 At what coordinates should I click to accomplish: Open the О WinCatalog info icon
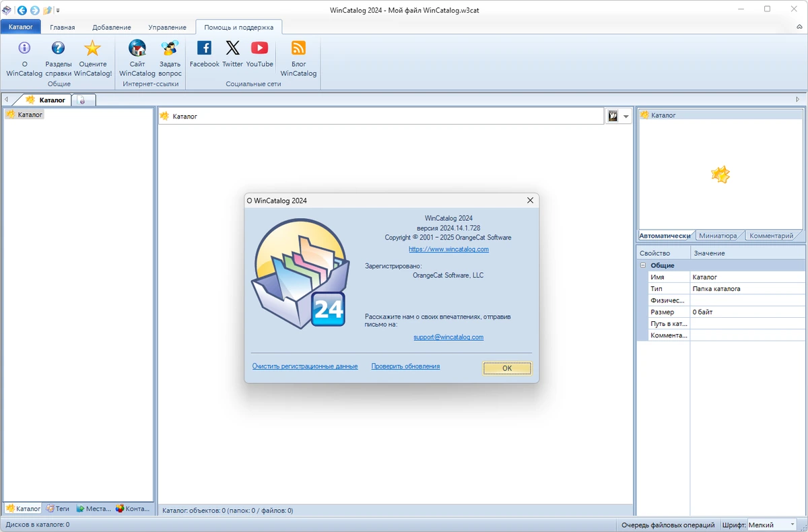(x=24, y=48)
